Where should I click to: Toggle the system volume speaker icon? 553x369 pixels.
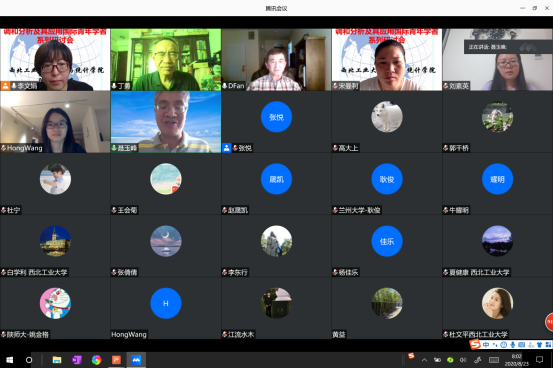pyautogui.click(x=463, y=360)
